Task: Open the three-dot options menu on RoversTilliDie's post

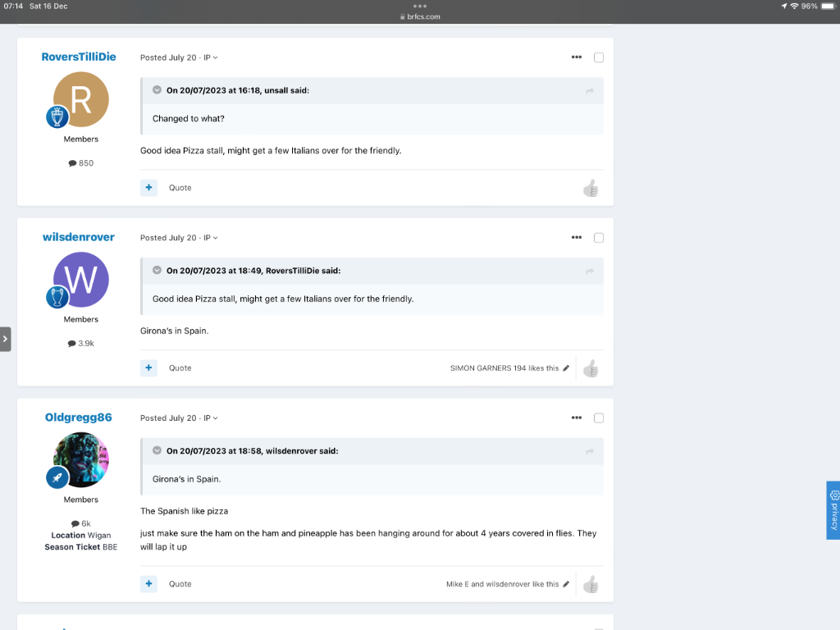Action: point(577,57)
